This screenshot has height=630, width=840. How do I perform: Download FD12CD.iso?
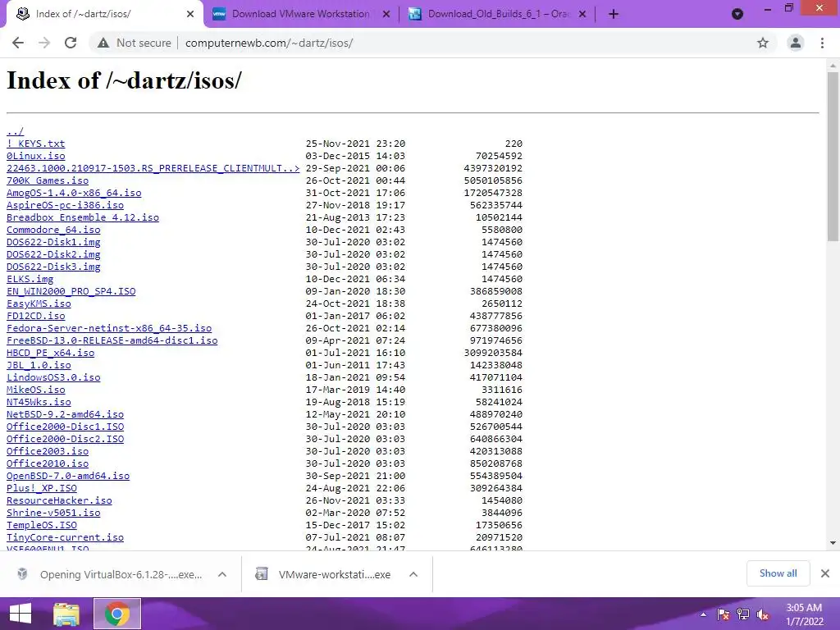click(35, 316)
